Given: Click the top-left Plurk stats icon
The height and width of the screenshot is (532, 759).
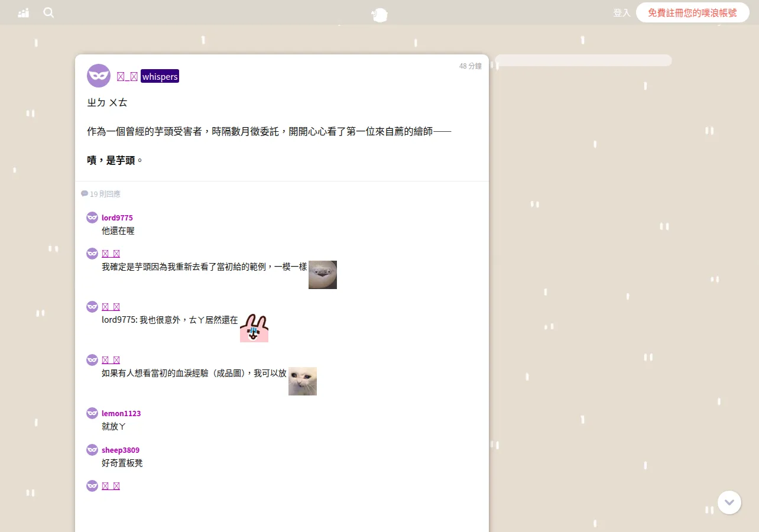Looking at the screenshot, I should [24, 12].
